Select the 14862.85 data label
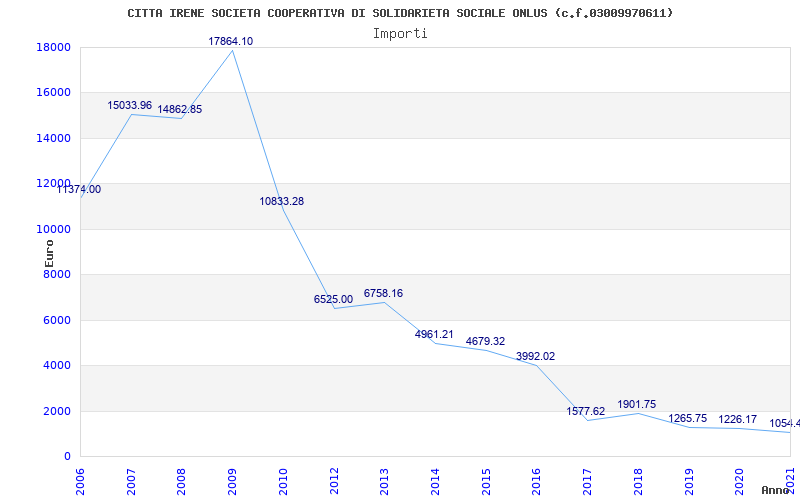800x500 pixels. [x=180, y=109]
